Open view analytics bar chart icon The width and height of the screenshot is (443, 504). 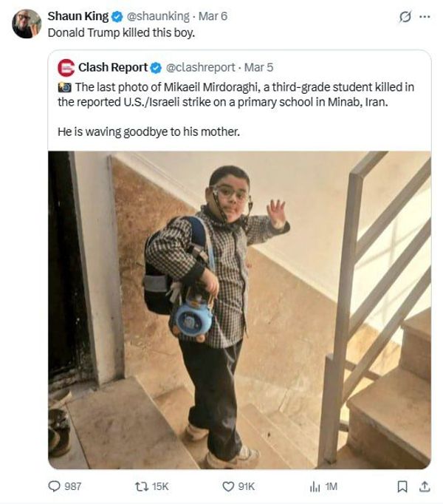pyautogui.click(x=315, y=487)
